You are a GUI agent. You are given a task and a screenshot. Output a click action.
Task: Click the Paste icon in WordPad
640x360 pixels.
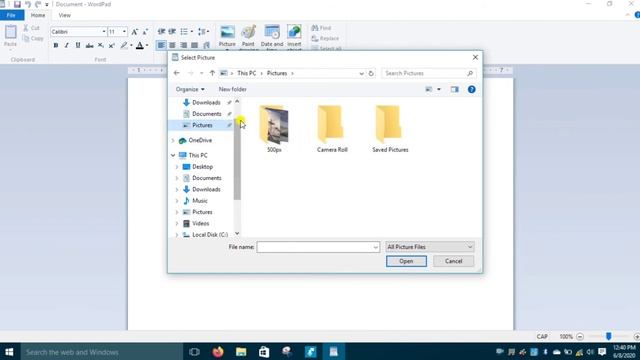[x=11, y=32]
